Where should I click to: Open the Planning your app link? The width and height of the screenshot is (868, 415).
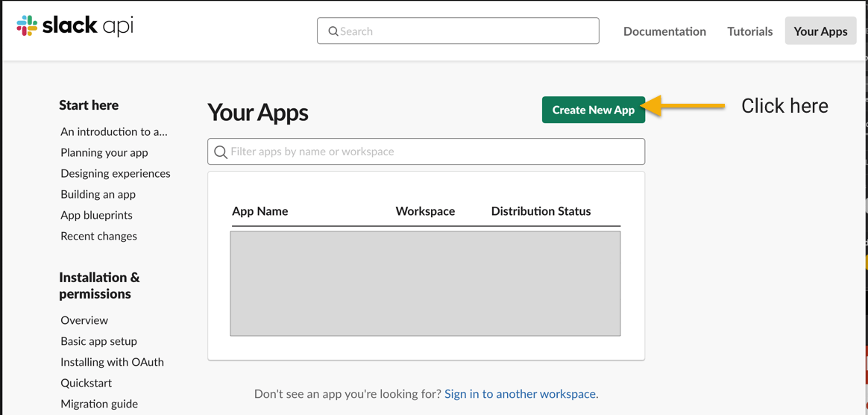[x=104, y=153]
